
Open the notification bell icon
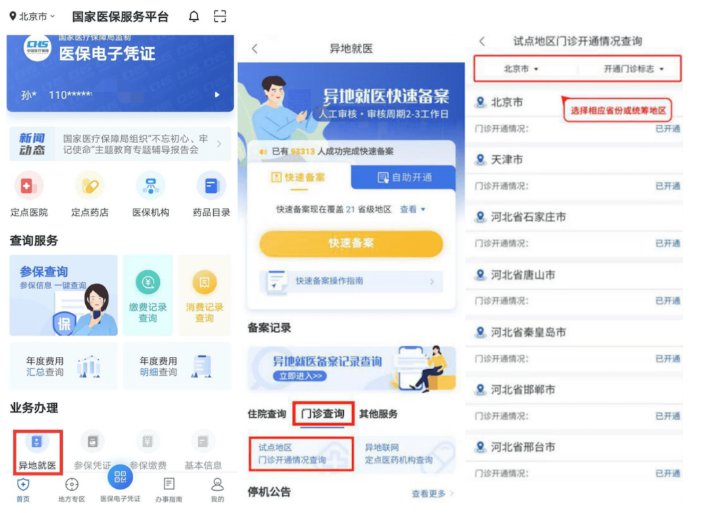[194, 17]
